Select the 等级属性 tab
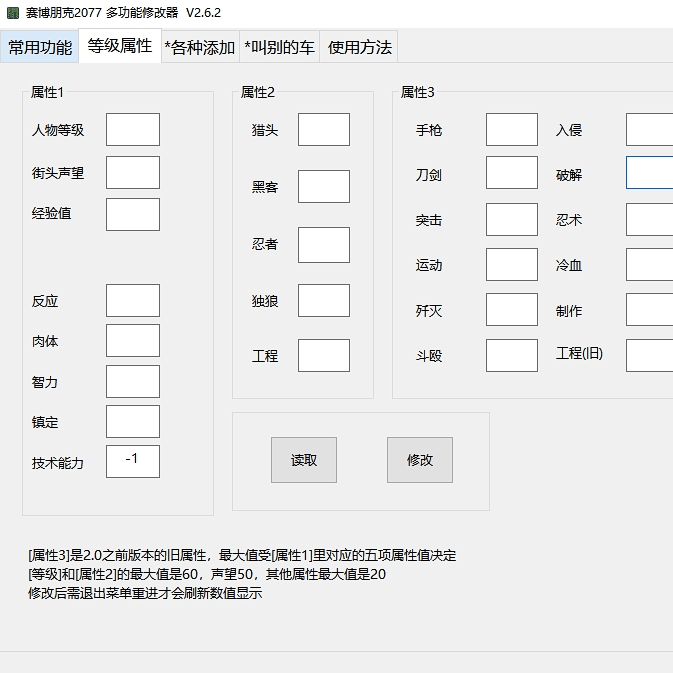This screenshot has height=673, width=673. [x=120, y=45]
